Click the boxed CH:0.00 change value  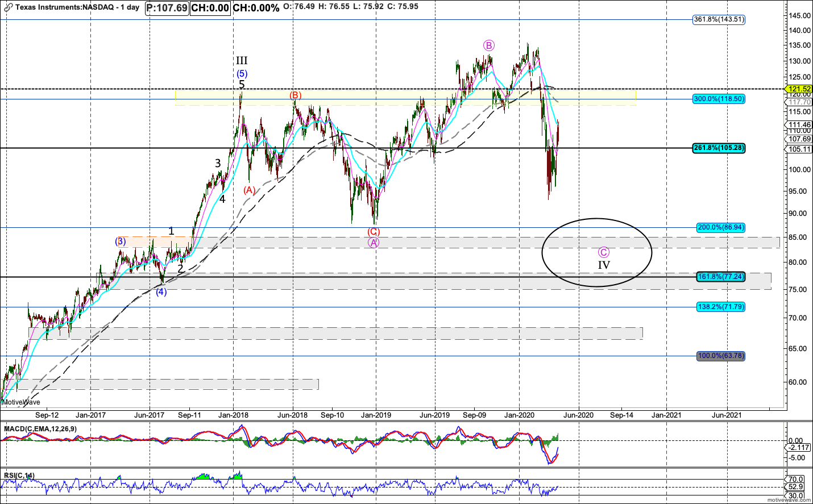pos(210,7)
